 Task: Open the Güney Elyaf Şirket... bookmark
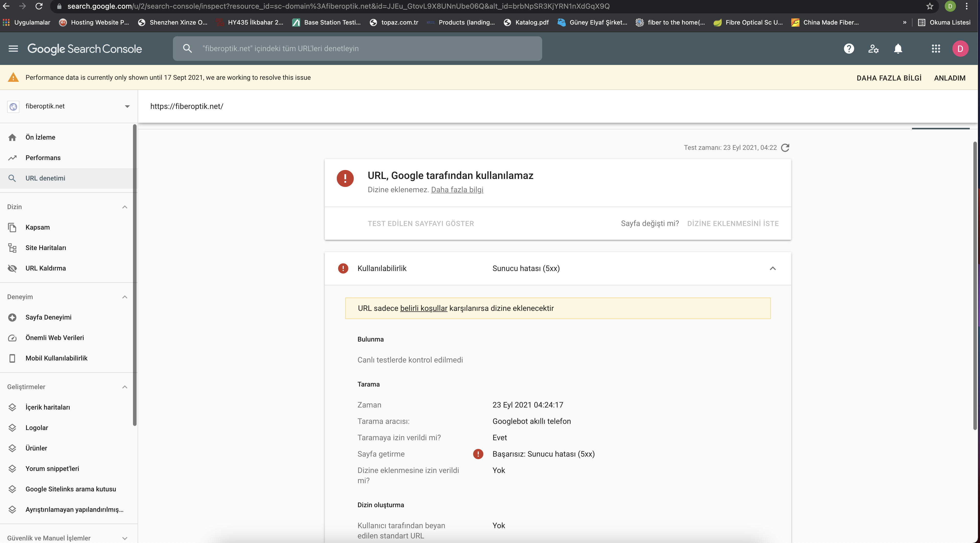click(x=593, y=22)
